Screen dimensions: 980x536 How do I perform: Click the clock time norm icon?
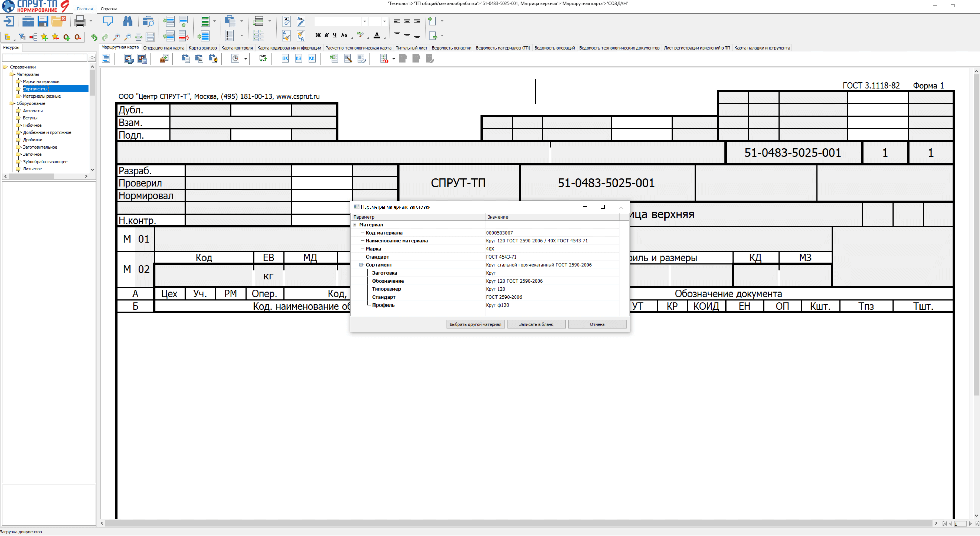(235, 58)
